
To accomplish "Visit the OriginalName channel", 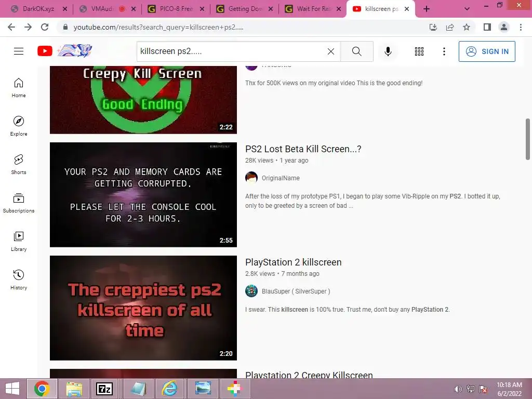I will coord(280,178).
